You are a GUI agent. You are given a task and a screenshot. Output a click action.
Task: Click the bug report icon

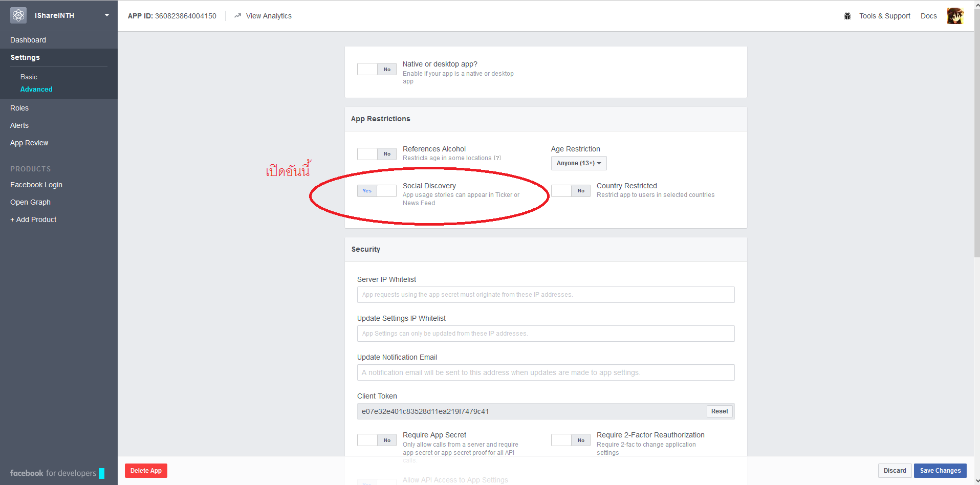847,16
